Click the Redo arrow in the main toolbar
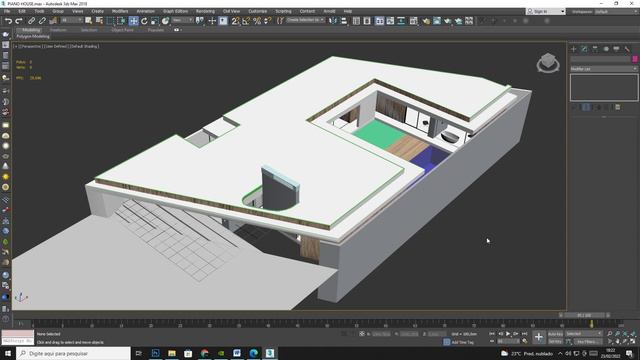 pos(19,21)
